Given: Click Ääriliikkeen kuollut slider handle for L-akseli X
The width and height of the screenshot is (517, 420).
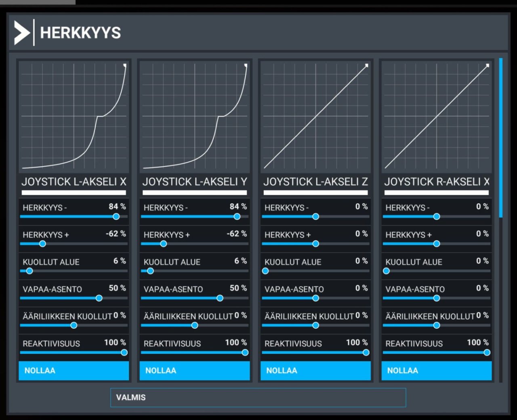Looking at the screenshot, I should [74, 325].
